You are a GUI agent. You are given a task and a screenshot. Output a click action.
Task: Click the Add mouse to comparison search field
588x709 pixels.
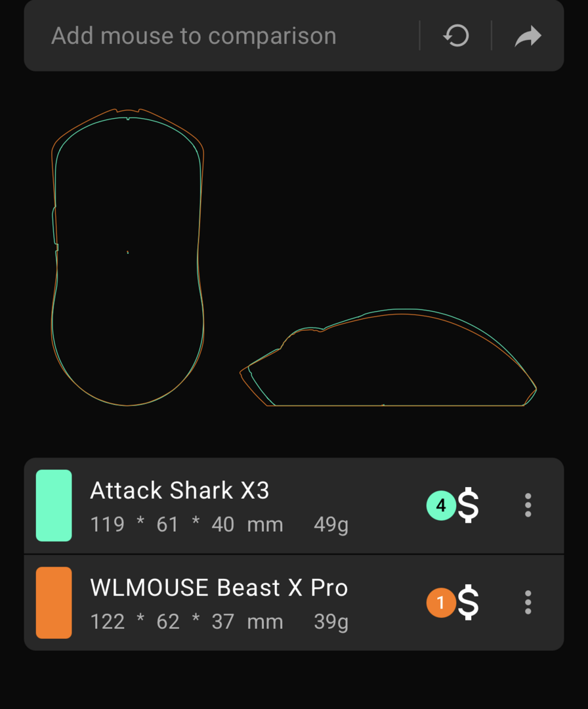tap(221, 35)
